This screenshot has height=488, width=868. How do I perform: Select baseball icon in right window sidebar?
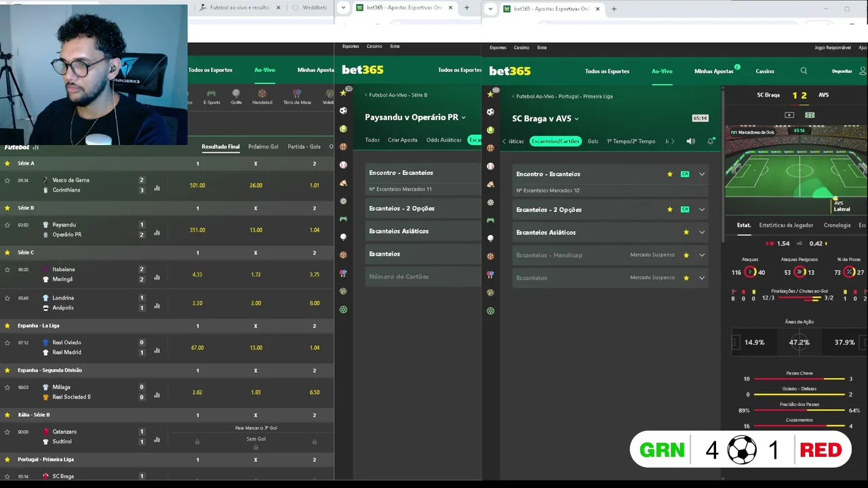(490, 166)
